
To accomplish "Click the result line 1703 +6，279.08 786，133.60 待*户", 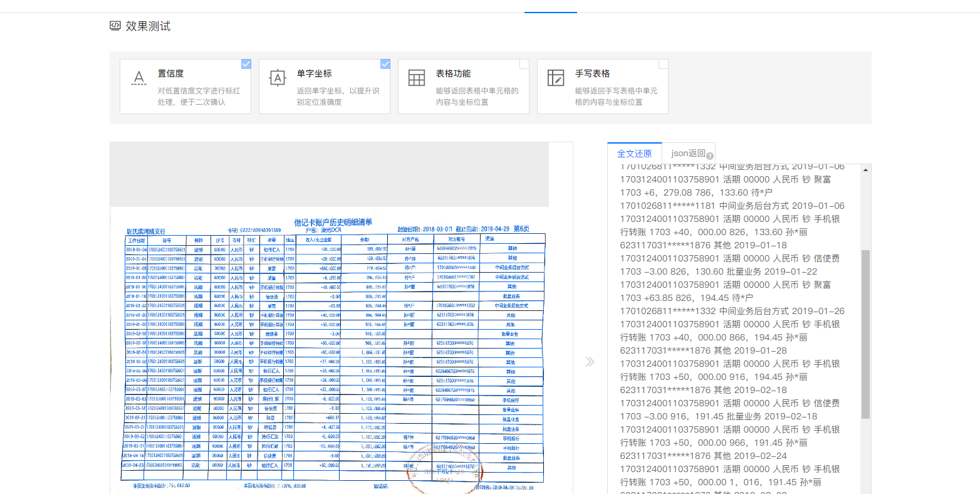I will coord(696,192).
